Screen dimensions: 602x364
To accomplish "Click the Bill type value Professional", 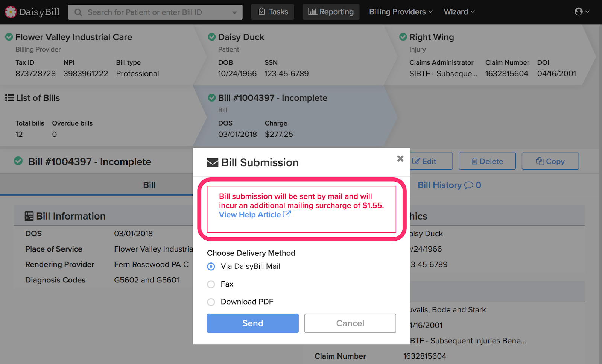I will (137, 74).
